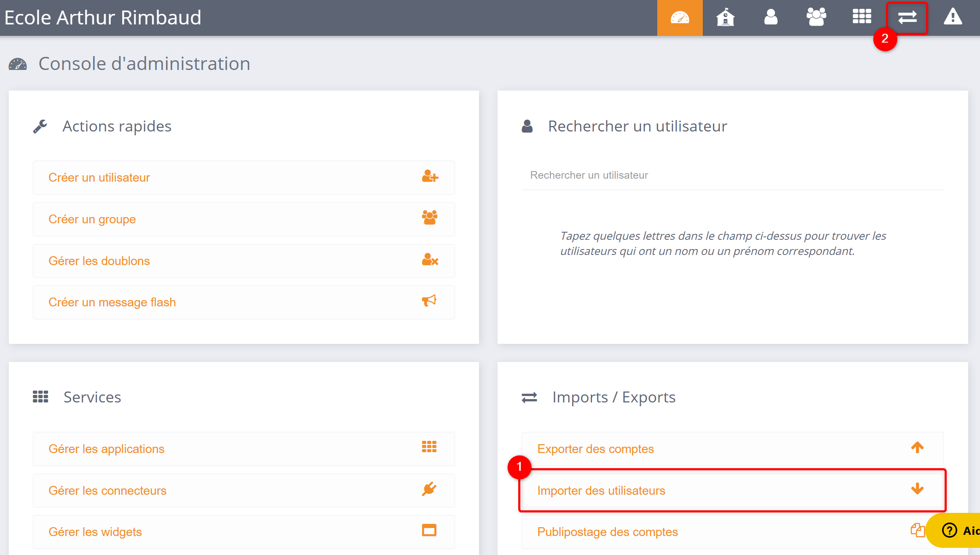Focus the Rechercher un utilisateur field
This screenshot has width=980, height=555.
pos(732,175)
